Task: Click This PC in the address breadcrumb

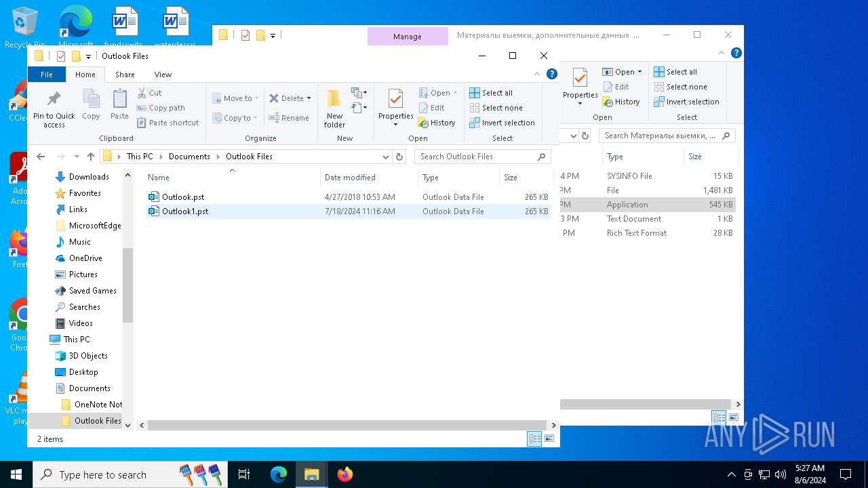Action: pos(140,157)
